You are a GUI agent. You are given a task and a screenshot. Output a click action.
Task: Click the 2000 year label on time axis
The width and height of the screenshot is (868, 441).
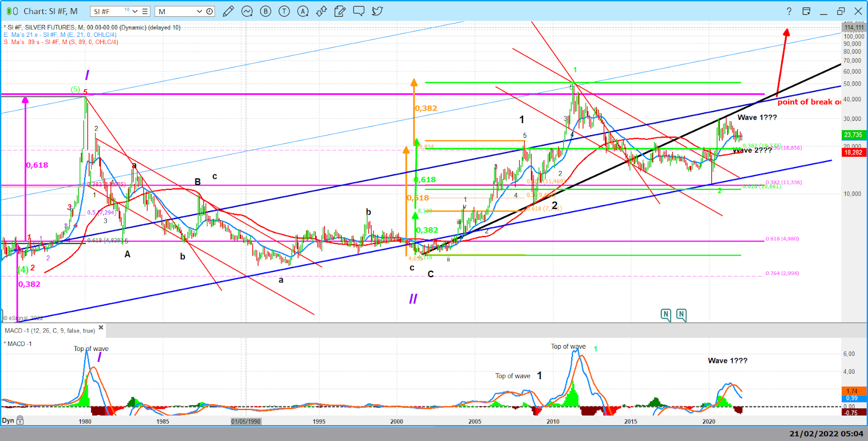tap(397, 421)
